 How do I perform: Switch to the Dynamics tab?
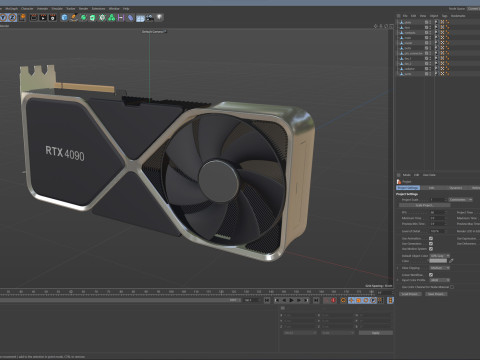[456, 188]
